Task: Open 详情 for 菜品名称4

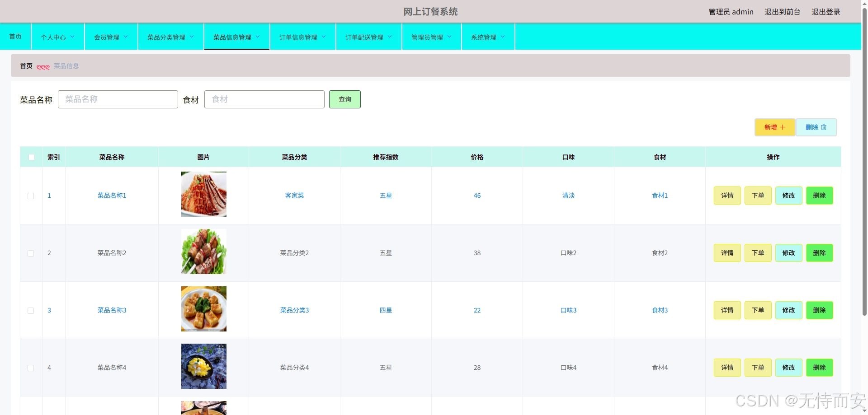Action: [727, 368]
